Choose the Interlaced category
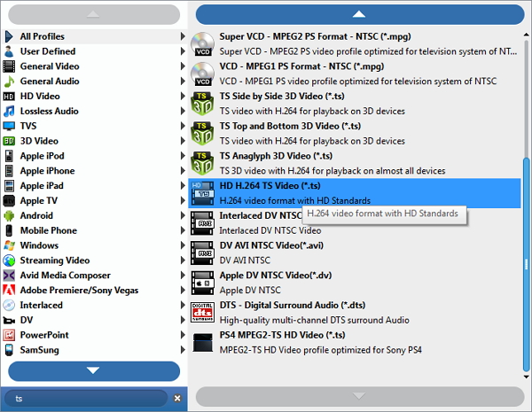Screen dimensions: 532x412 (x=94, y=305)
